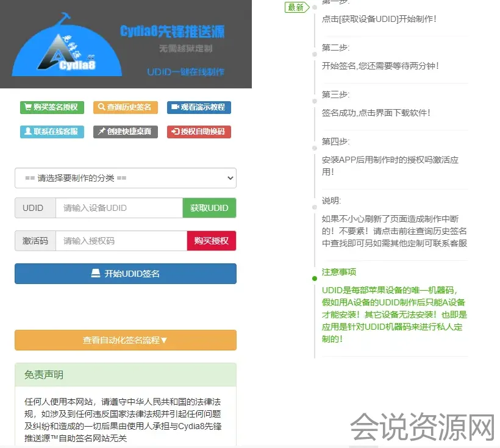Image resolution: width=500 pixels, height=448 pixels.
Task: Focus the 请输入设备UDID input field
Action: 119,208
